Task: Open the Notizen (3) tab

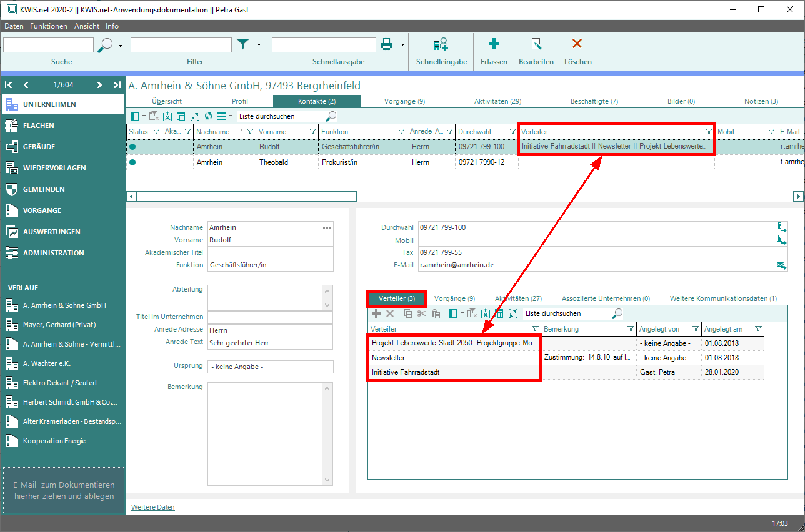Action: [761, 101]
